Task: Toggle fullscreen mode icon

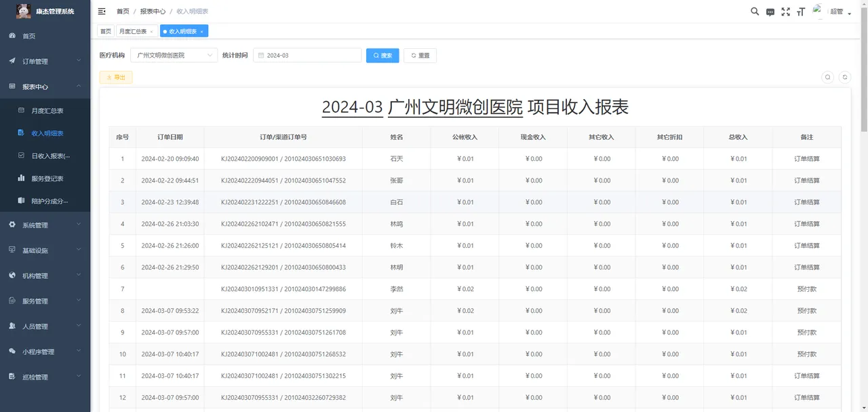Action: pos(786,12)
